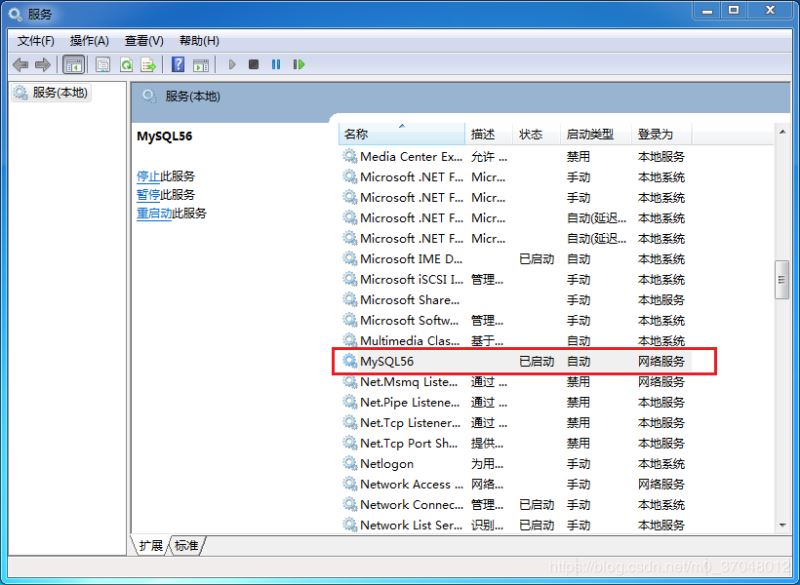Toggle the show/hide console tree icon
The height and width of the screenshot is (585, 800).
coord(73,65)
